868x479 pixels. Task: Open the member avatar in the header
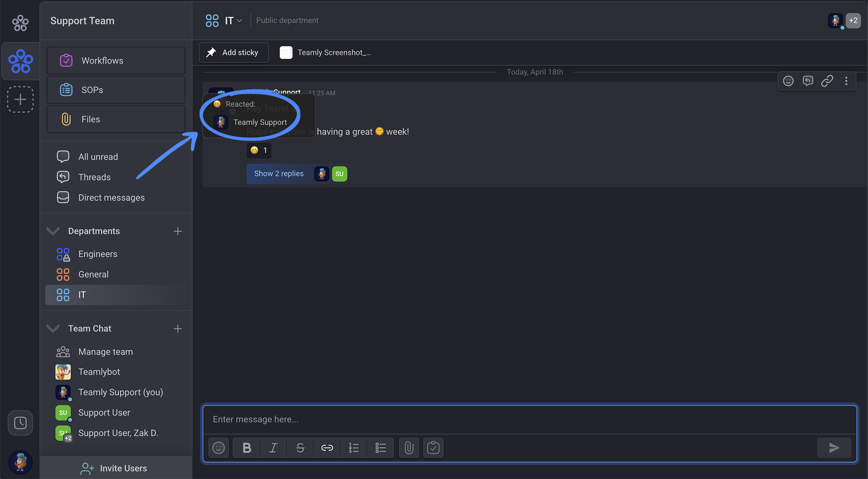(x=835, y=20)
